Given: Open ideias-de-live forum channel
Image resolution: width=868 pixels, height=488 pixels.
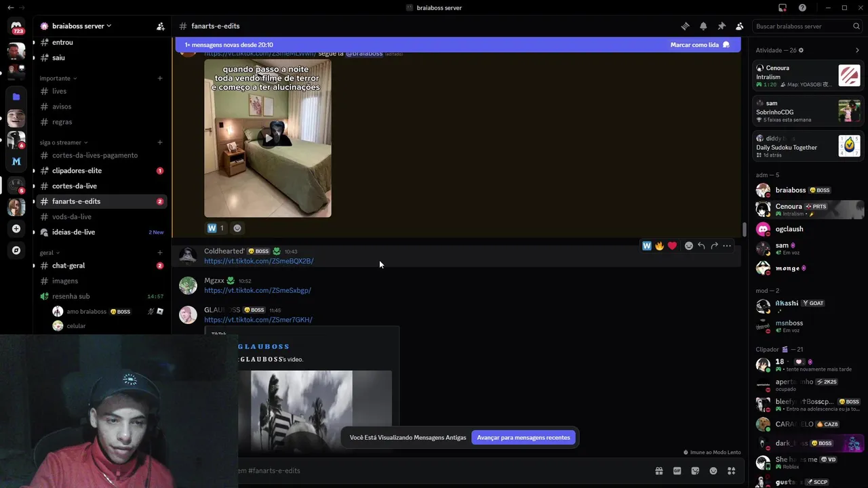Looking at the screenshot, I should (102, 232).
